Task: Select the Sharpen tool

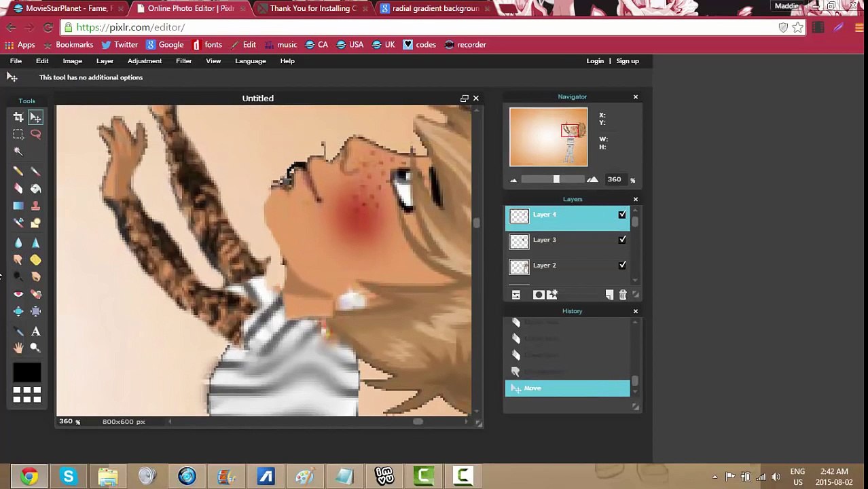Action: [x=35, y=242]
